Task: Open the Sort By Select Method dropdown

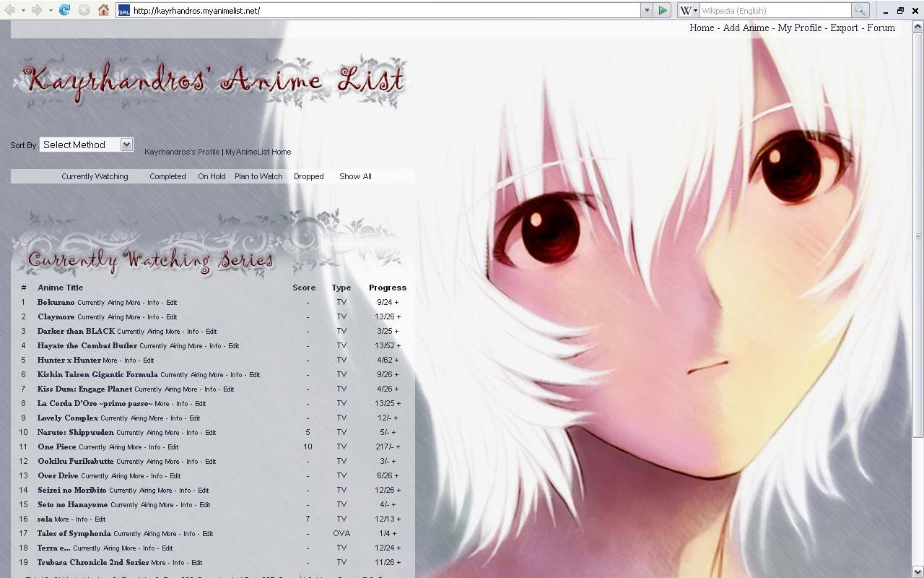Action: pos(87,144)
